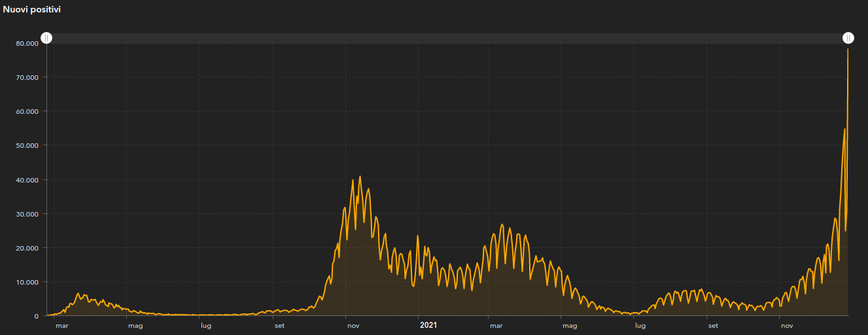The width and height of the screenshot is (868, 335).
Task: Click the 'Nuovi positivi' chart title
Action: (31, 10)
